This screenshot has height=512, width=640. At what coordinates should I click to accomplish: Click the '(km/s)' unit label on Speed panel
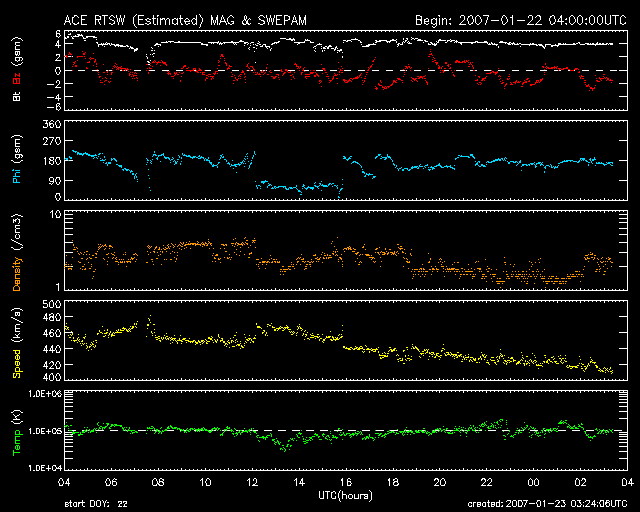point(18,326)
